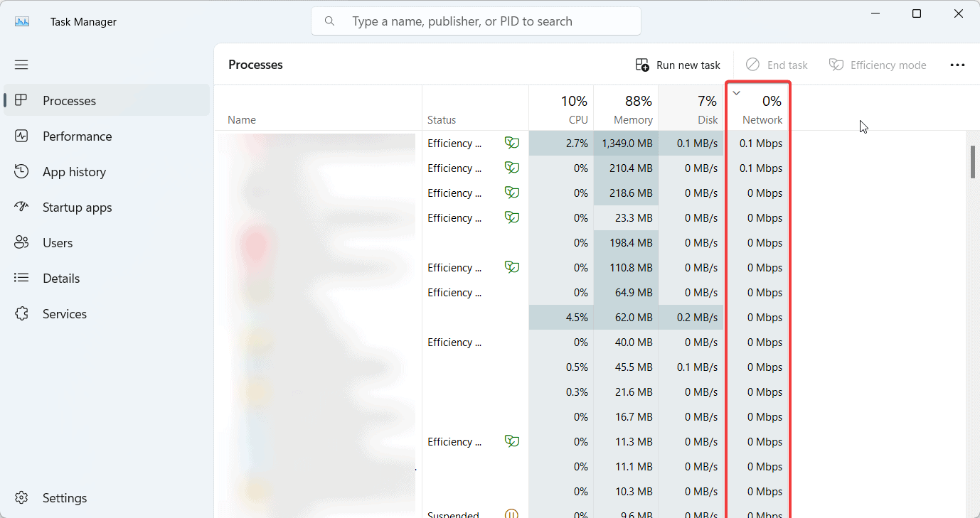This screenshot has height=518, width=980.
Task: Click the End task button
Action: (x=777, y=65)
